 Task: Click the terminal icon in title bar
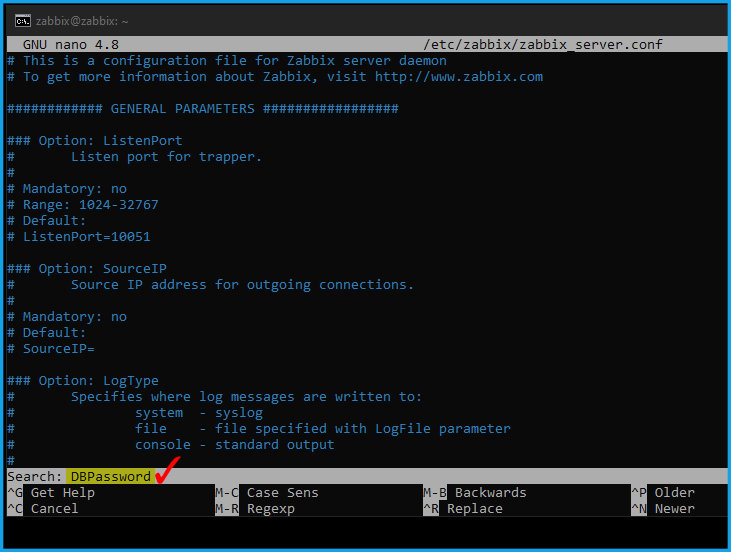pos(22,21)
